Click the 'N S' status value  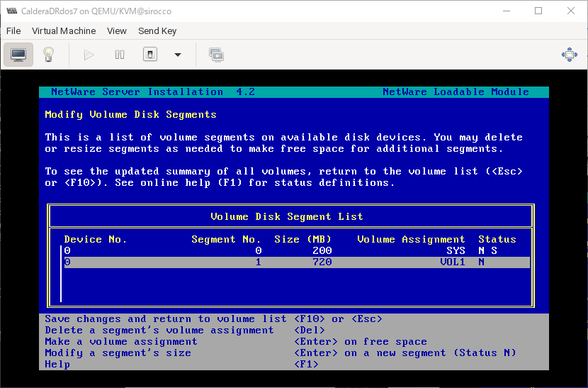point(487,250)
